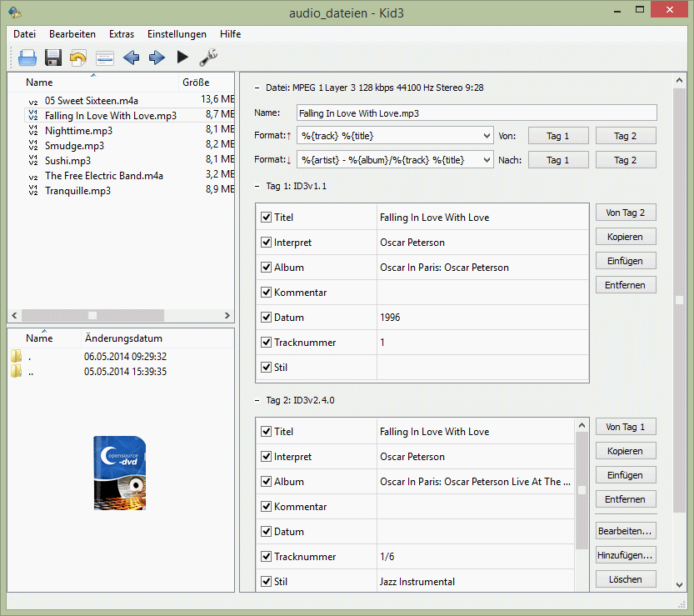Click the open folder toolbar icon
Viewport: 694px width, 616px height.
pos(27,58)
